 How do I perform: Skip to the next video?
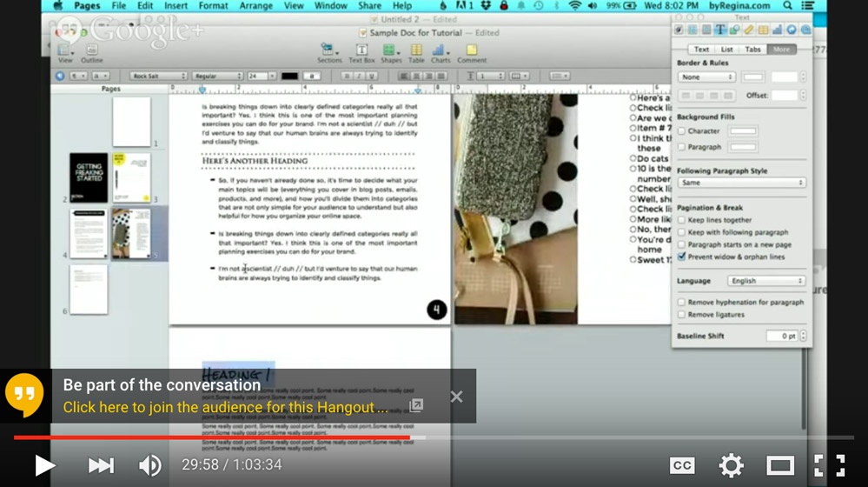(x=101, y=465)
